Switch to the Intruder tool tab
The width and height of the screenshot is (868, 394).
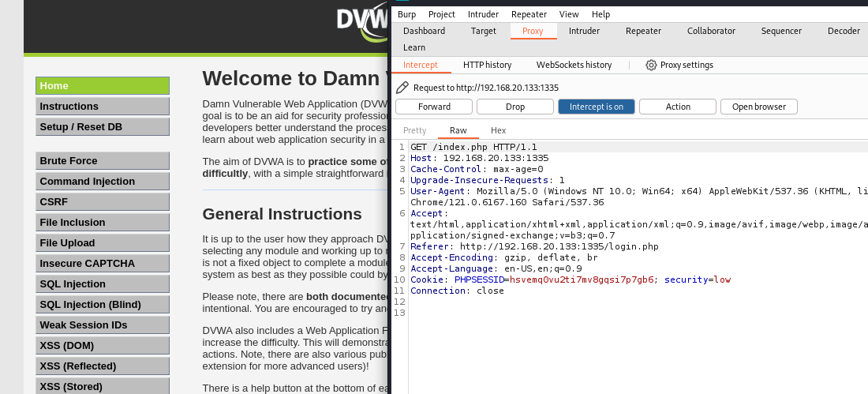tap(584, 31)
